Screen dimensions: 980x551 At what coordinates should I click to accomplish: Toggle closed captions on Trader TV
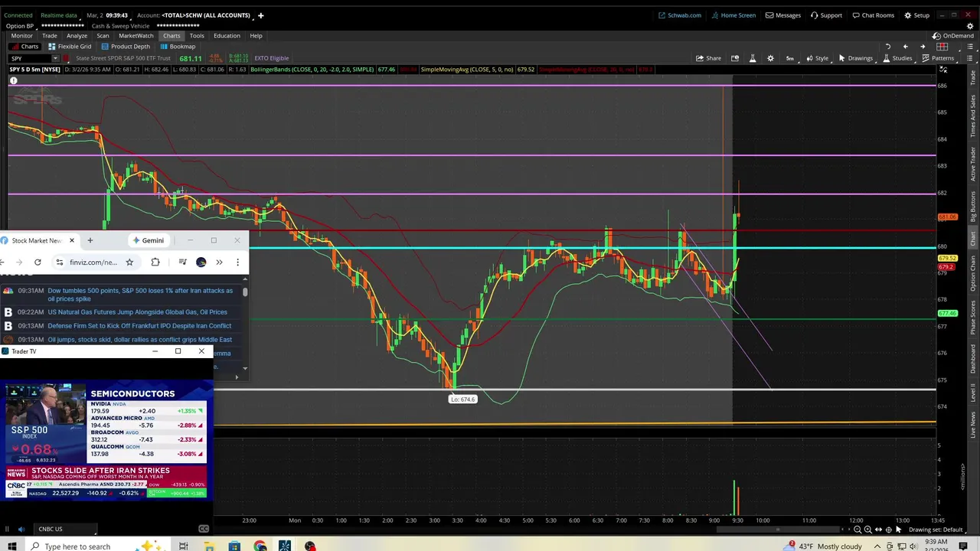coord(204,529)
